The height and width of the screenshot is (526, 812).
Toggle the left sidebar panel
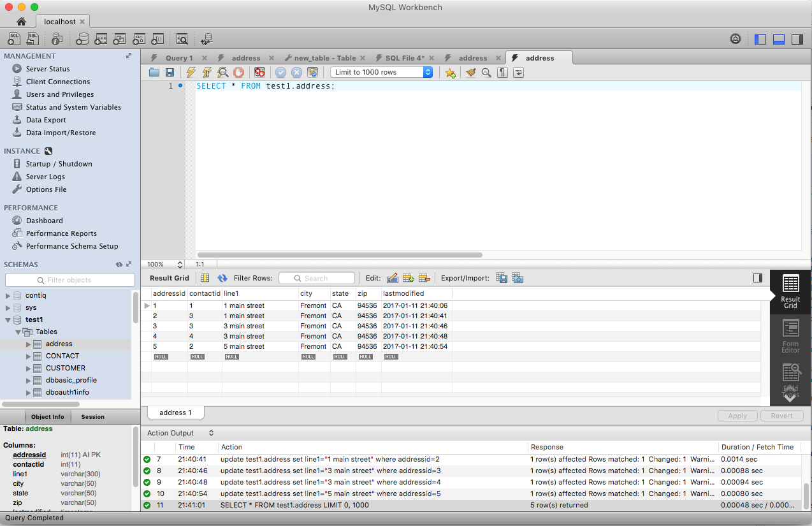pos(760,39)
